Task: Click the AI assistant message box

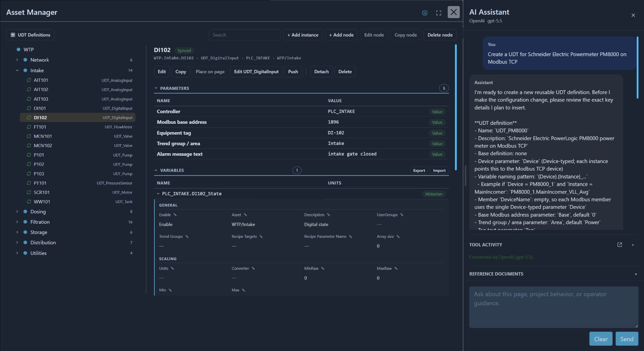Action: (x=553, y=307)
